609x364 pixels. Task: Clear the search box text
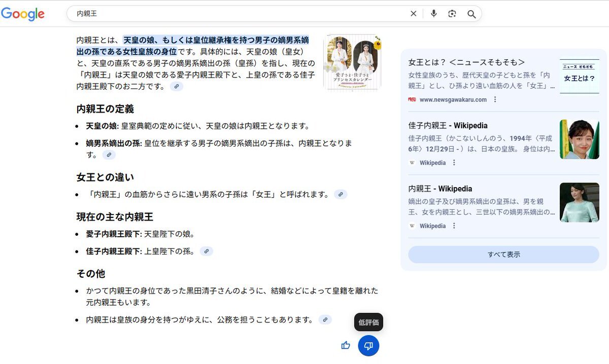[413, 14]
